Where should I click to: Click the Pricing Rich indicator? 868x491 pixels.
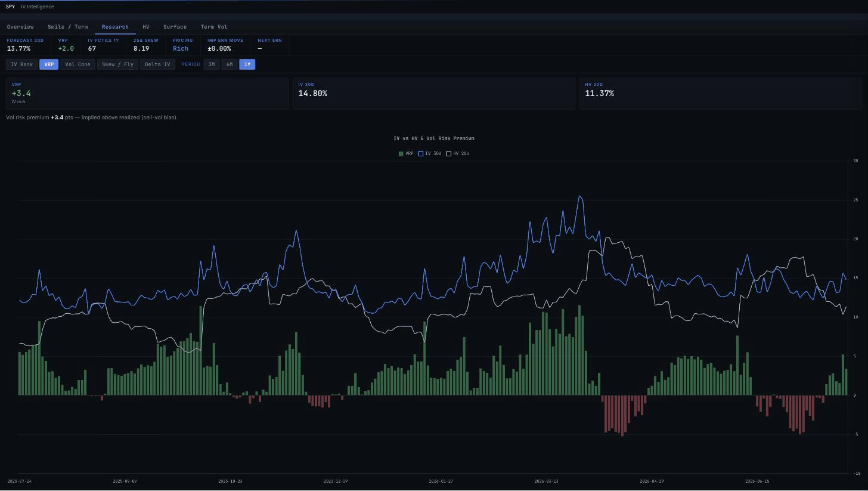[x=181, y=49]
